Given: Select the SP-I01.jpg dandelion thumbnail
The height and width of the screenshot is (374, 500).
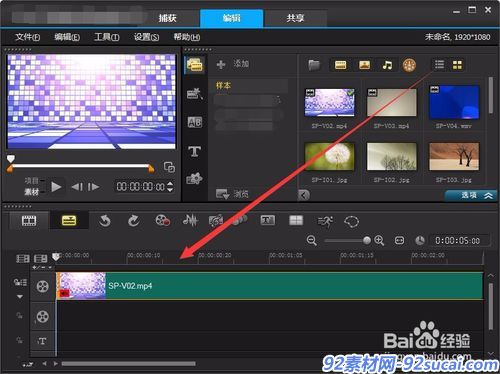Looking at the screenshot, I should [x=330, y=156].
